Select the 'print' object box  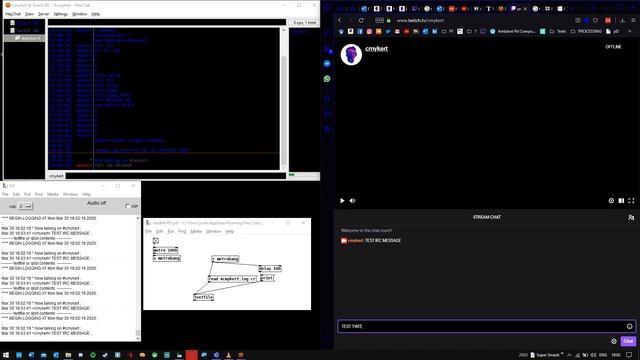[x=267, y=278]
